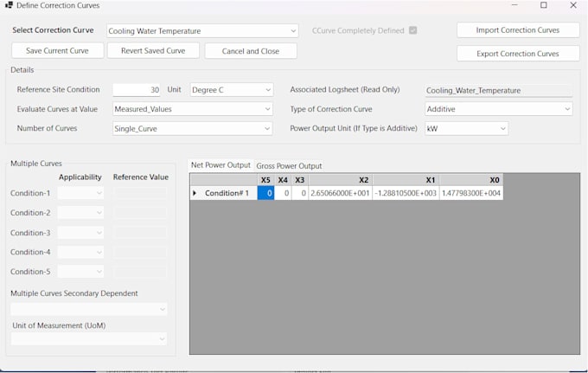
Task: Open the Condition-3 Applicability dropdown
Action: coord(80,233)
